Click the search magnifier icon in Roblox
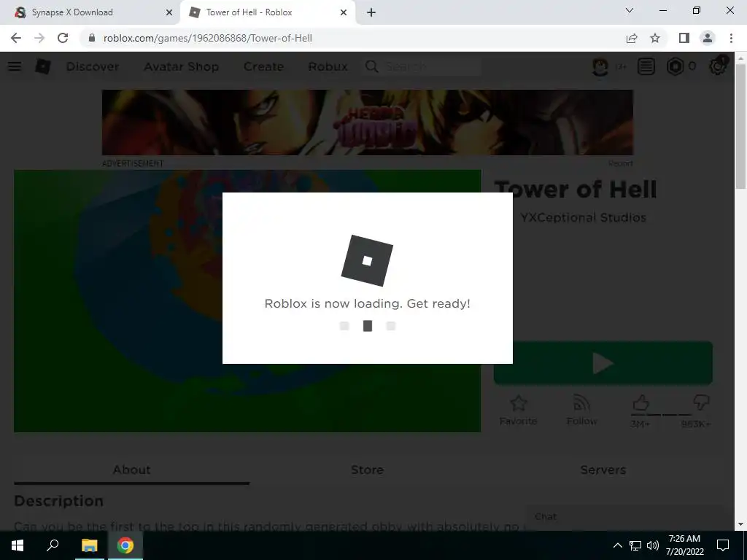 coord(371,66)
